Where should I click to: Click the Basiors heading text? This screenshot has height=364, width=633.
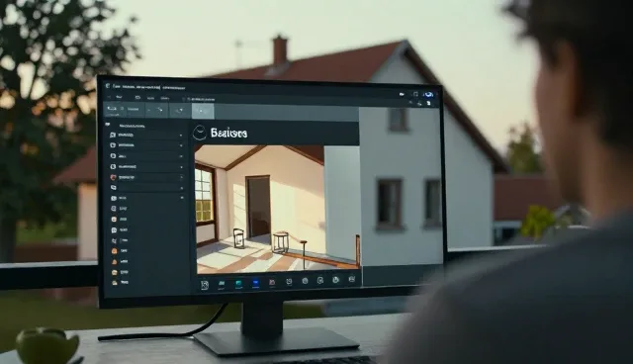[x=228, y=133]
